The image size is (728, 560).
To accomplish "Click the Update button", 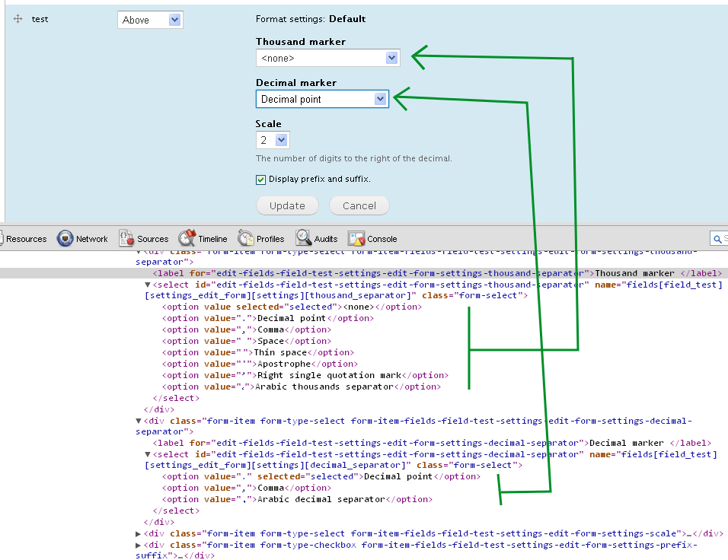I will [x=287, y=205].
